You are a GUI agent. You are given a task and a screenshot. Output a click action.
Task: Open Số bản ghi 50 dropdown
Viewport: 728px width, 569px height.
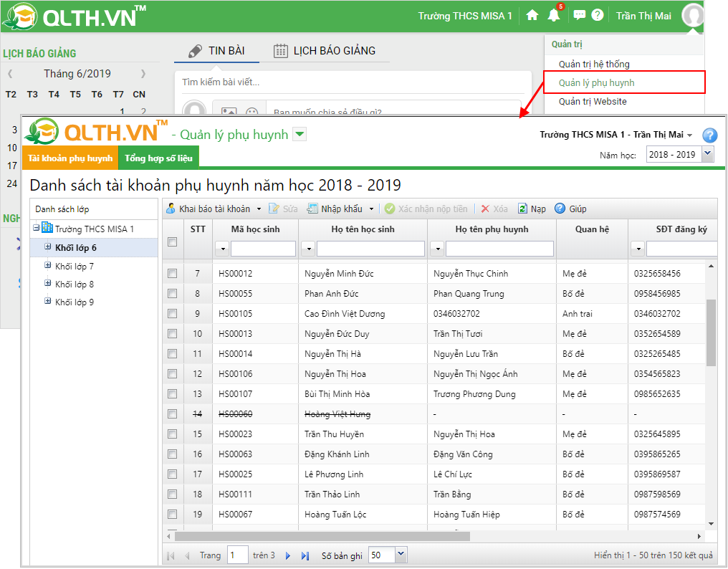[x=401, y=555]
